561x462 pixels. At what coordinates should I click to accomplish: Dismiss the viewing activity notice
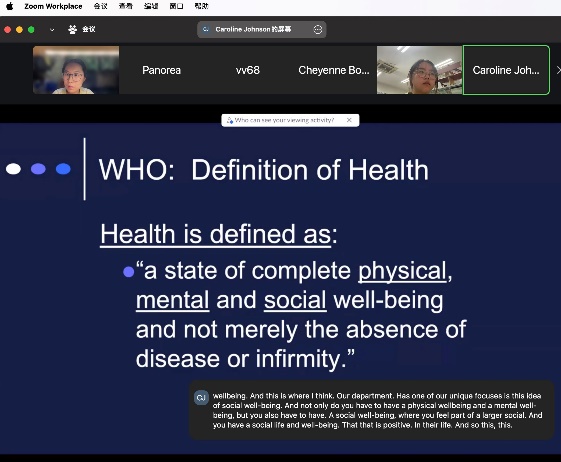click(349, 120)
